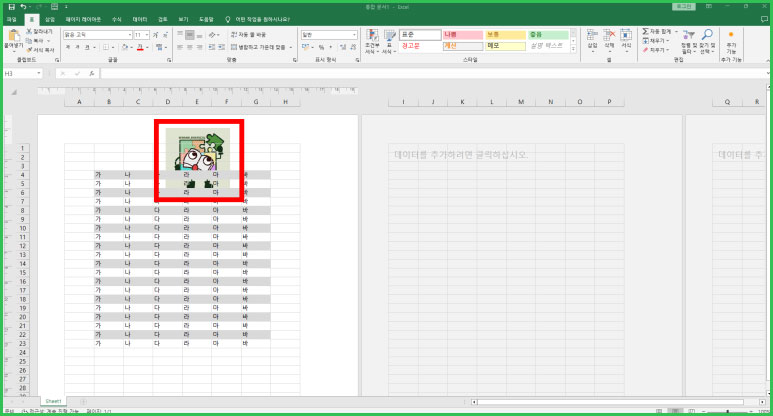Open Conditional Formatting (조건부 서식)
Viewport: 773px width, 416px height.
point(372,41)
